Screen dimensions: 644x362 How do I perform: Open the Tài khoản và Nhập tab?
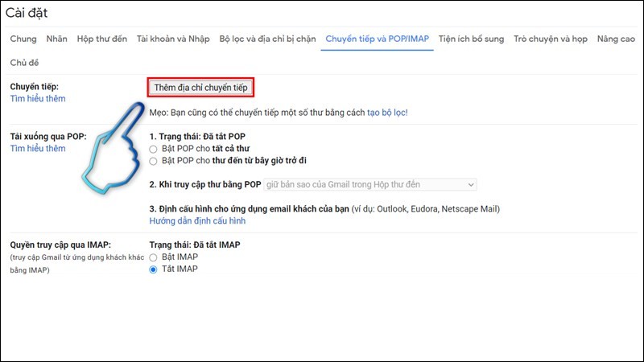173,38
